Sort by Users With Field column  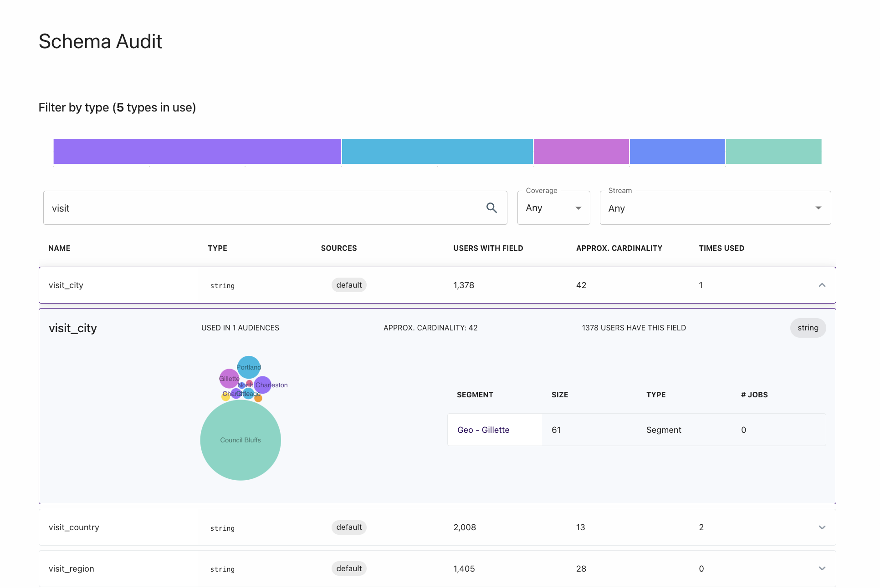point(488,248)
